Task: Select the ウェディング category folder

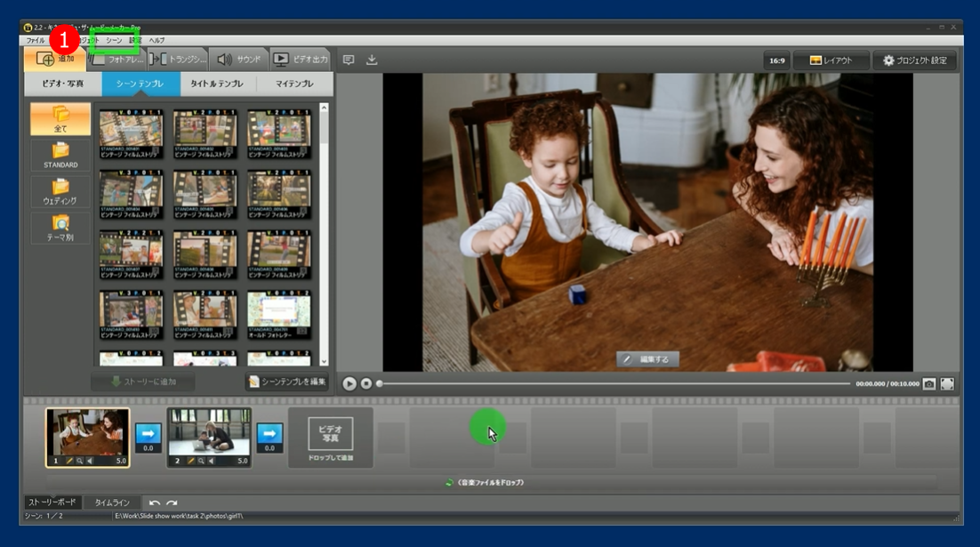Action: coord(60,191)
